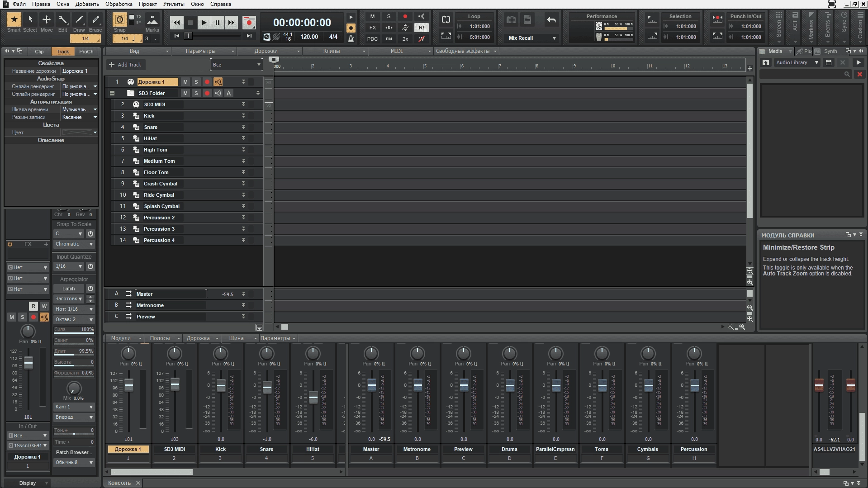Click the Pause transport button
Viewport: 868px width, 488px height.
pos(218,22)
